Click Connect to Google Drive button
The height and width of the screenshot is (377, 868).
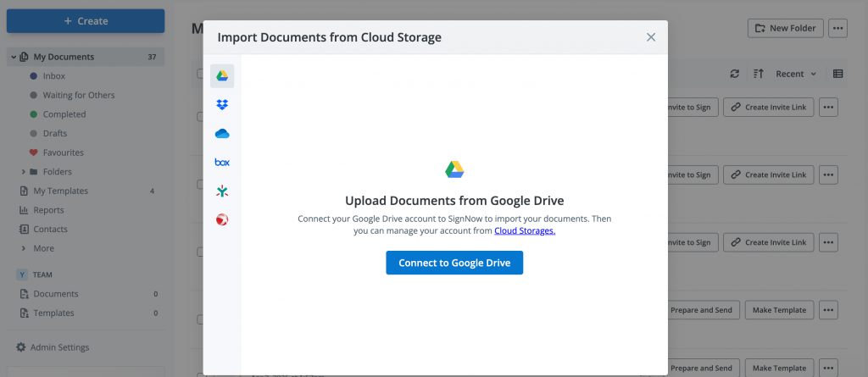[x=454, y=263]
